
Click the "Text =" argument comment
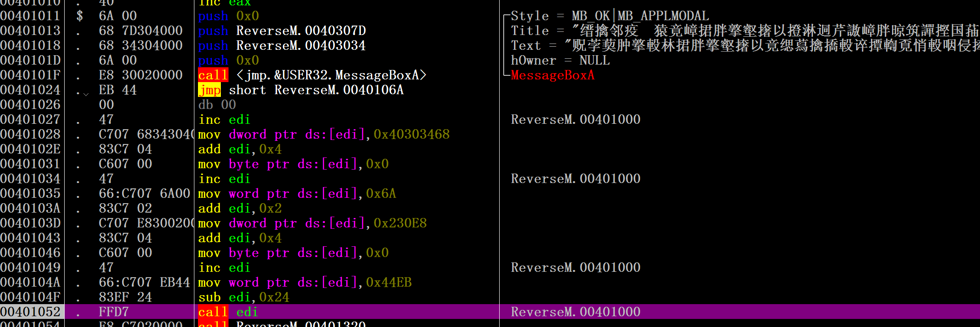pyautogui.click(x=745, y=46)
